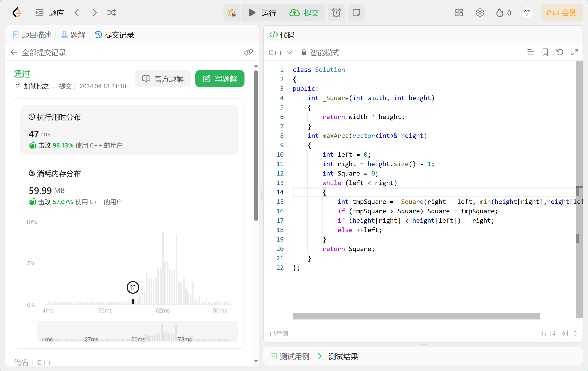The height and width of the screenshot is (371, 588).
Task: Go back to 全部提交记录 list
Action: click(x=14, y=52)
